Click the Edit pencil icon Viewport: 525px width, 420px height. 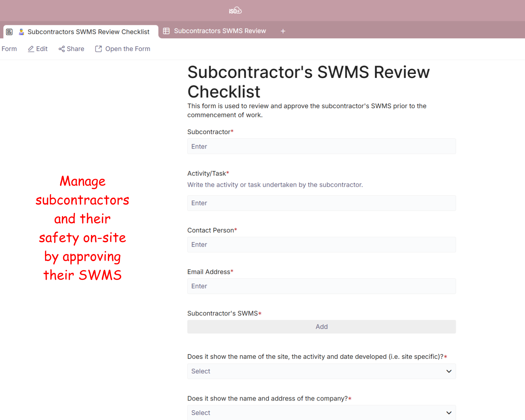click(x=31, y=49)
